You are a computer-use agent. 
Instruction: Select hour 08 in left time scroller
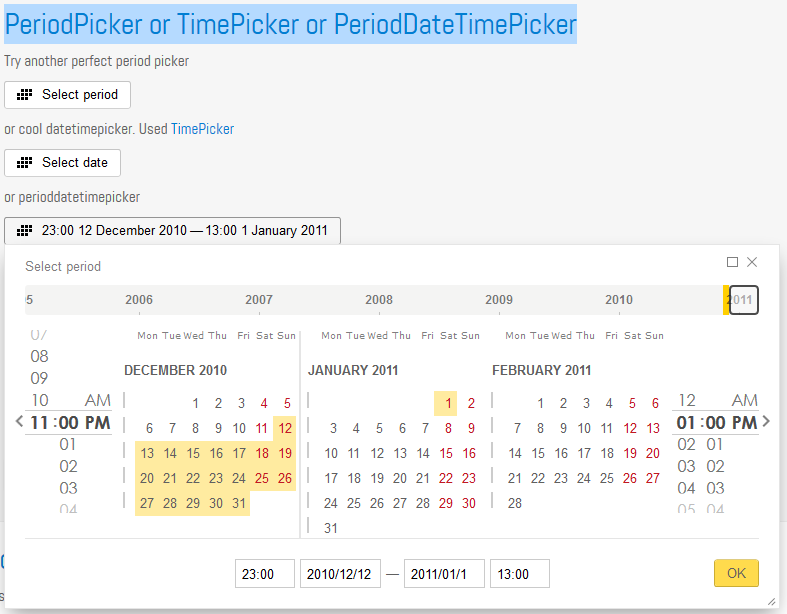(40, 356)
